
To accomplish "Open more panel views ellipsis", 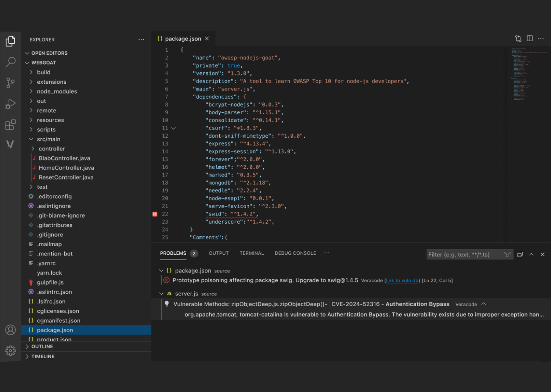I will [x=326, y=253].
